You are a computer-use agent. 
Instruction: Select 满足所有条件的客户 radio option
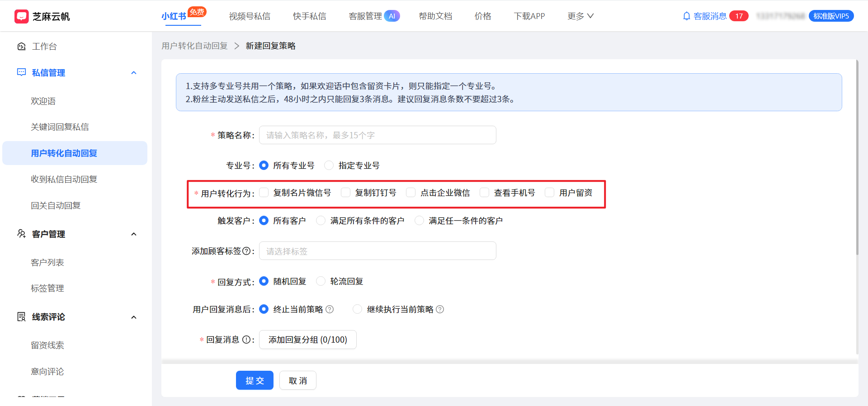coord(321,221)
